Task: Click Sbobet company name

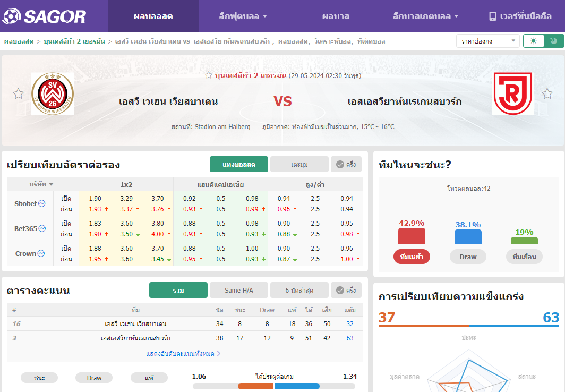Action: point(25,203)
